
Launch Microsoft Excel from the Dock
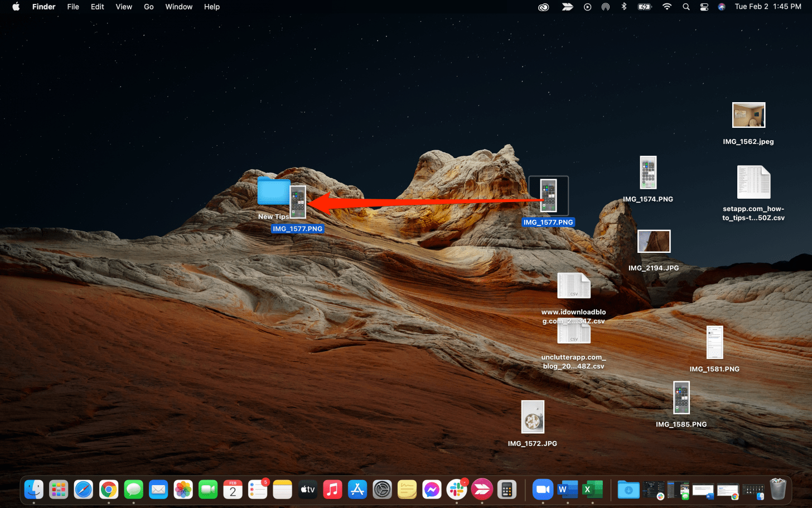pos(592,490)
